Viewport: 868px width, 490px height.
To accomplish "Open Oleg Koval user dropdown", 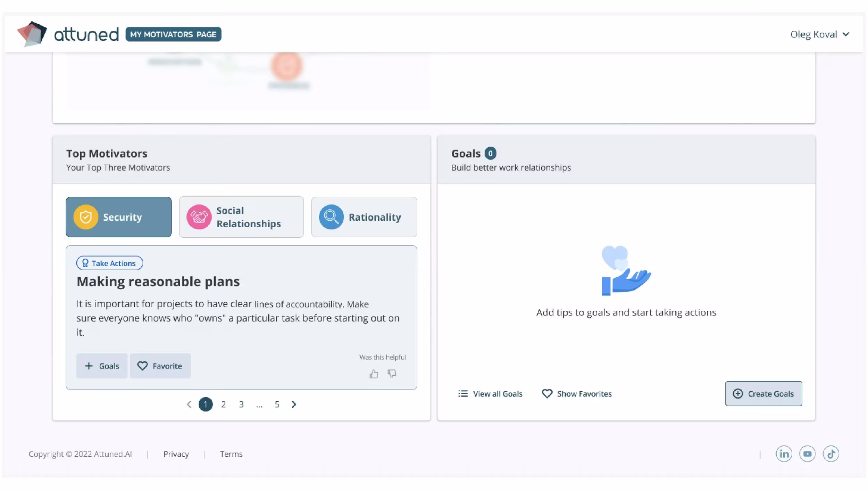I will pyautogui.click(x=819, y=34).
